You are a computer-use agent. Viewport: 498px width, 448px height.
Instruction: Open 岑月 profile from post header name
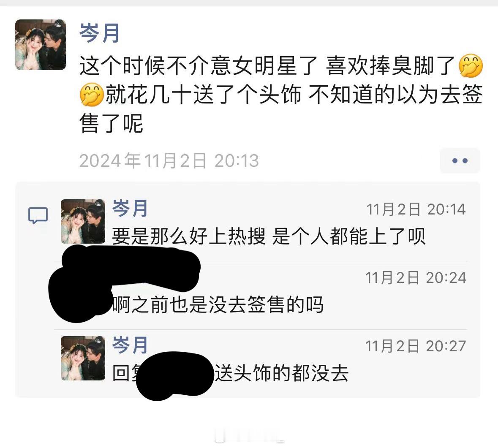[99, 33]
